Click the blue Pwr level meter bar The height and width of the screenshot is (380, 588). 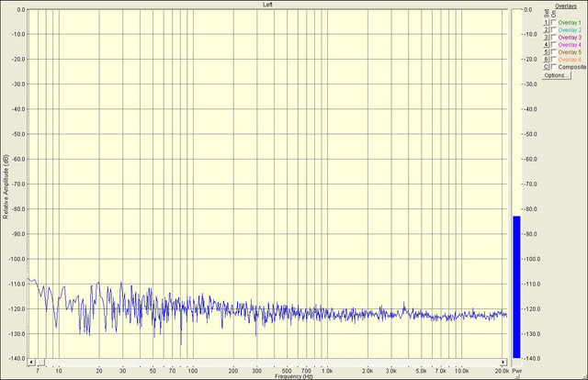[x=516, y=287]
